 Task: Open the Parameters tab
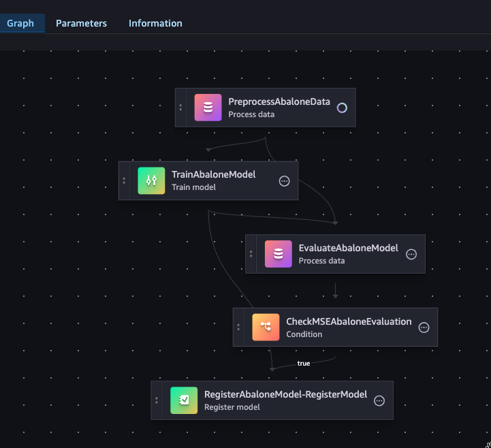81,23
